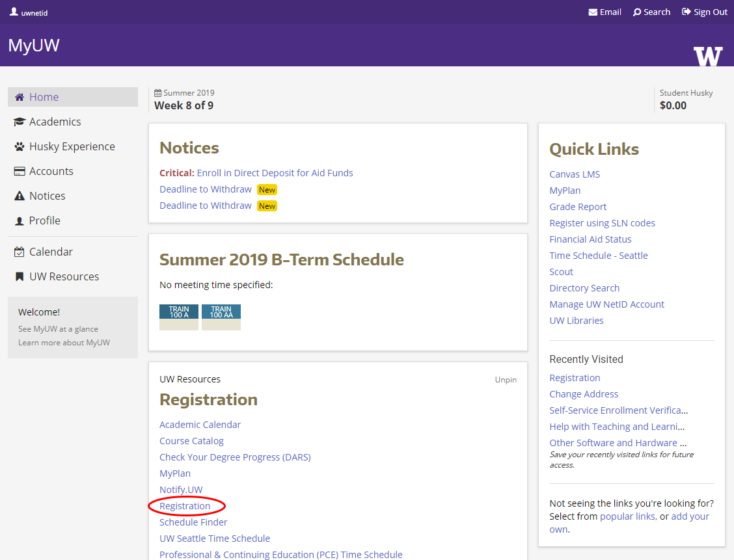Screen dimensions: 734x560
Task: Click the Calendar icon in sidebar
Action: pyautogui.click(x=20, y=252)
